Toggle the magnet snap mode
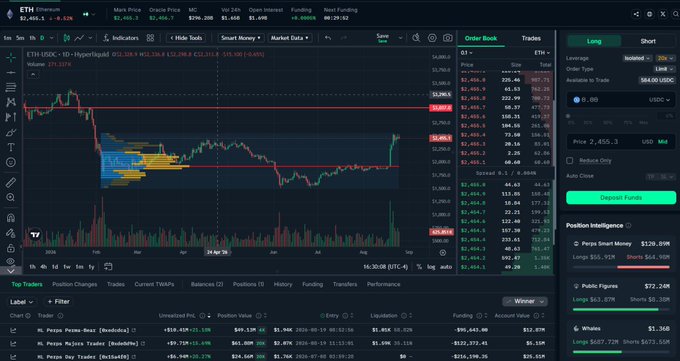The height and width of the screenshot is (361, 680). 11,217
